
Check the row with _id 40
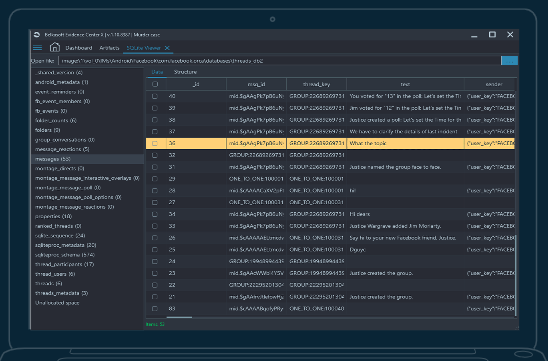[x=155, y=96]
